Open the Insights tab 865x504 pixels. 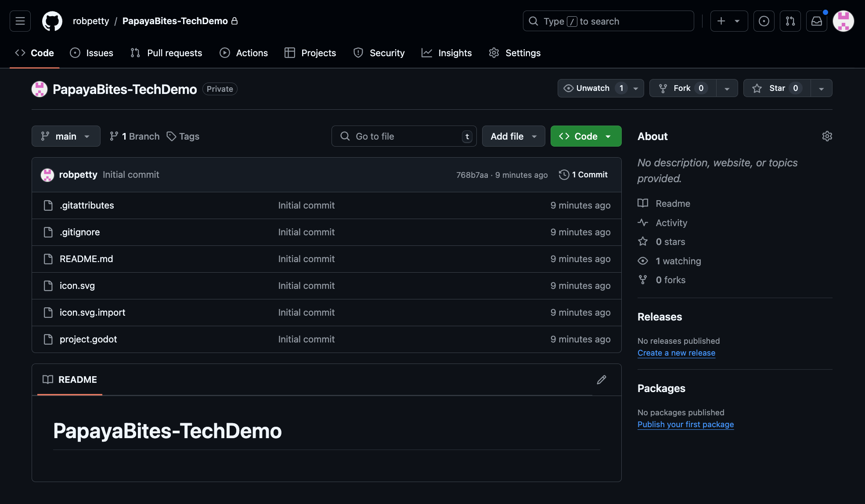tap(447, 53)
